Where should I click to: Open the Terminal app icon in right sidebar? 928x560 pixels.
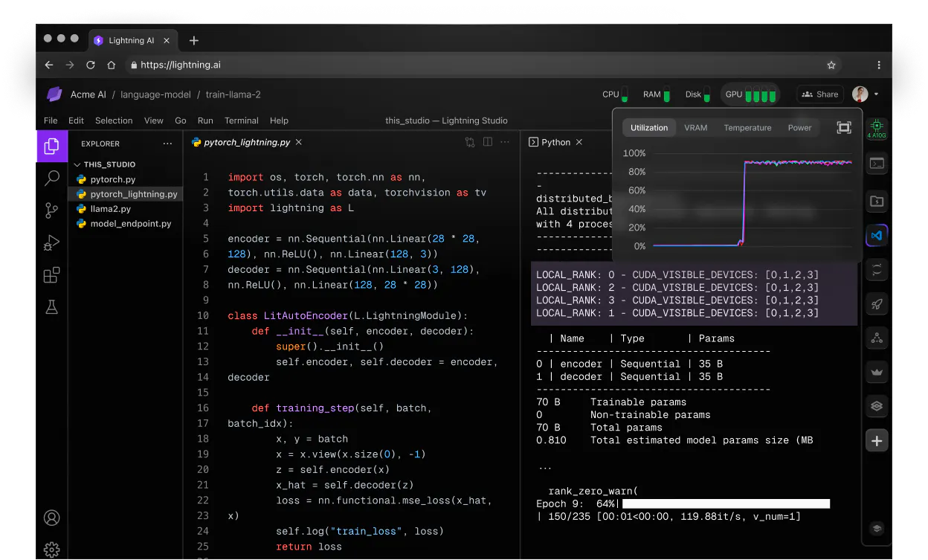pyautogui.click(x=877, y=164)
